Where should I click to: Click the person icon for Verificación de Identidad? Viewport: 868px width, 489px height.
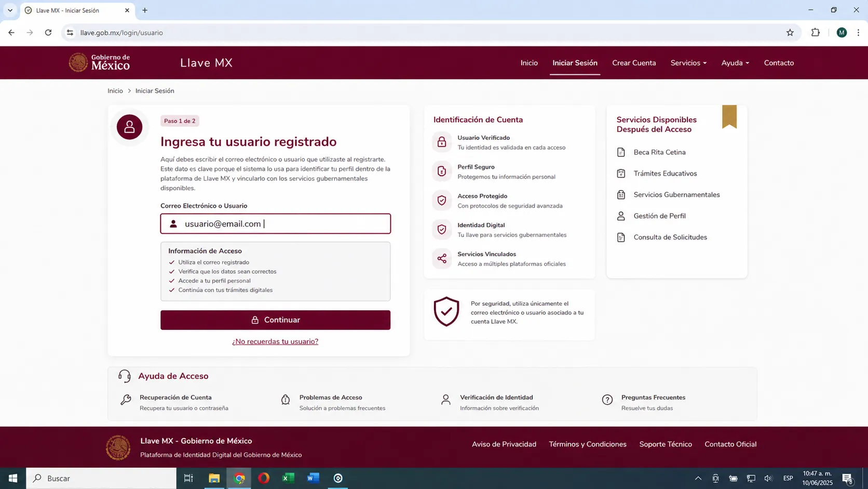coord(446,400)
